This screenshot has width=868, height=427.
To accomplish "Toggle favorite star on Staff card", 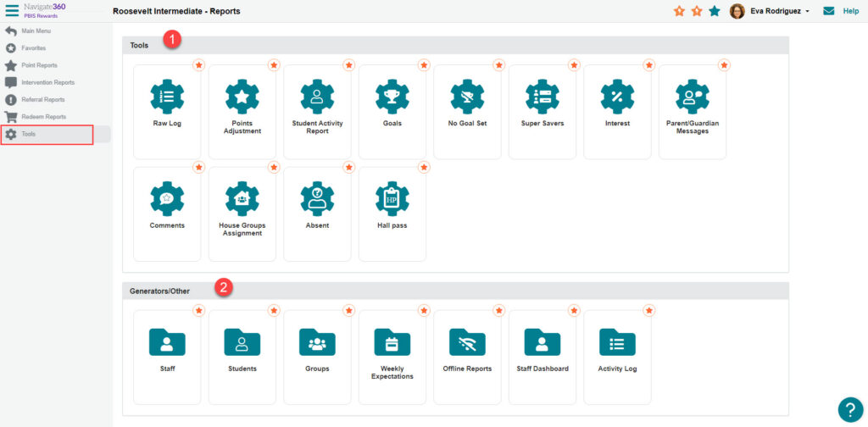I will click(199, 311).
